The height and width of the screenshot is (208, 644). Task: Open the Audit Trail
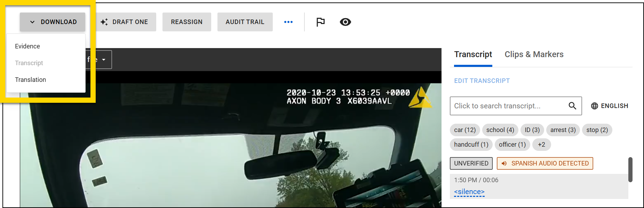tap(245, 22)
